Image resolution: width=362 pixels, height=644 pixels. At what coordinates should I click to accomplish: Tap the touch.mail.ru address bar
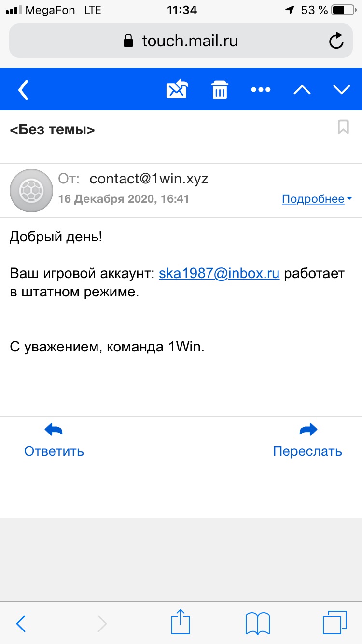tap(181, 41)
